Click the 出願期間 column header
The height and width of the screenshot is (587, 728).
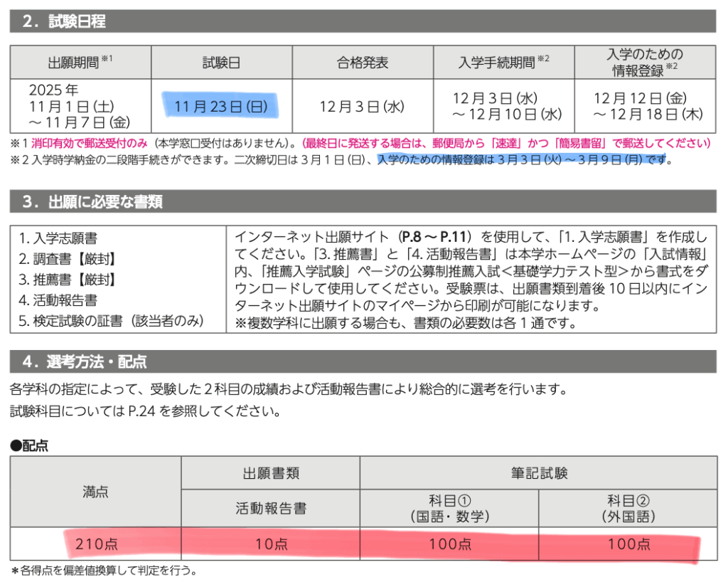pos(80,63)
